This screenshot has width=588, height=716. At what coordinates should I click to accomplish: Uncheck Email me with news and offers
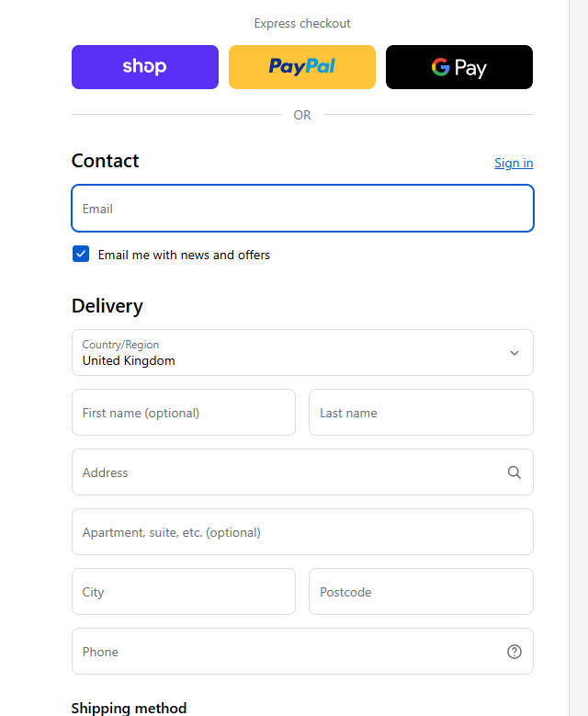(81, 255)
